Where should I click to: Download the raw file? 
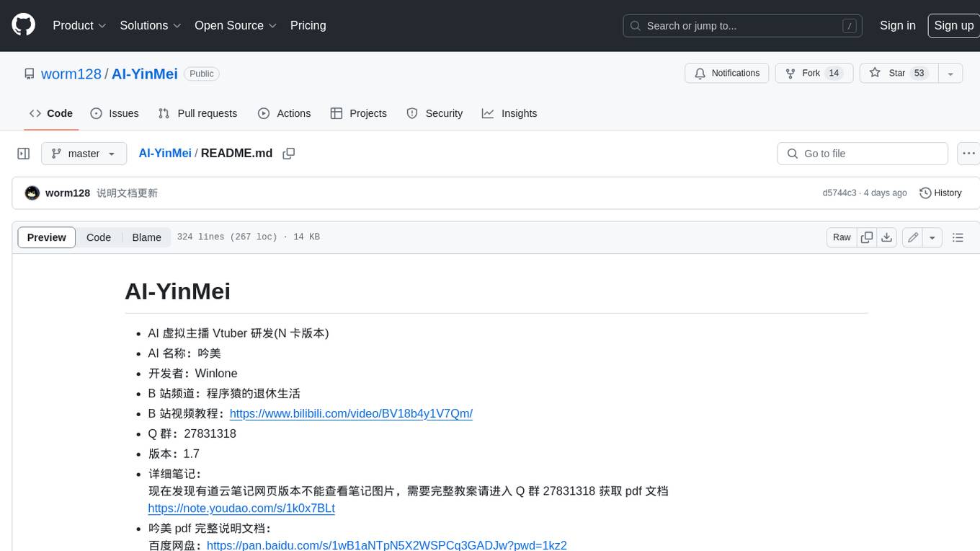[887, 237]
